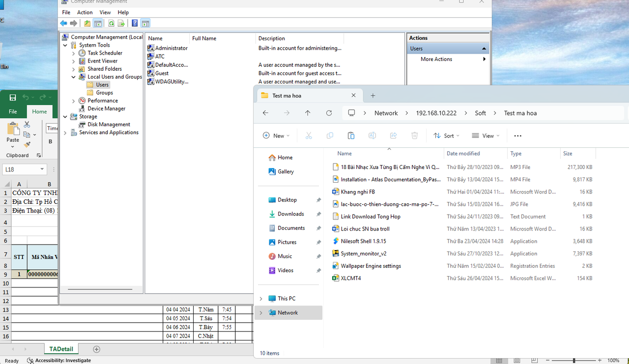Open Excel File tab
This screenshot has width=629, height=364.
pyautogui.click(x=13, y=112)
